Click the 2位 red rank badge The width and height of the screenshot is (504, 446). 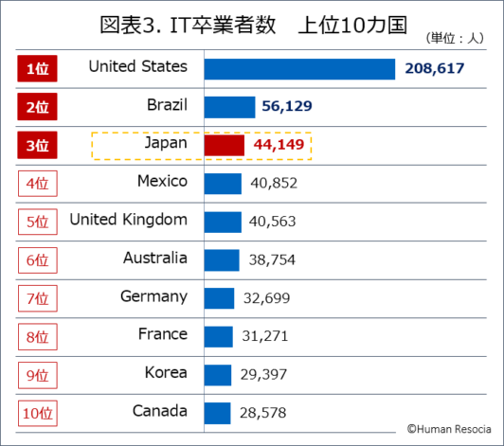point(37,107)
